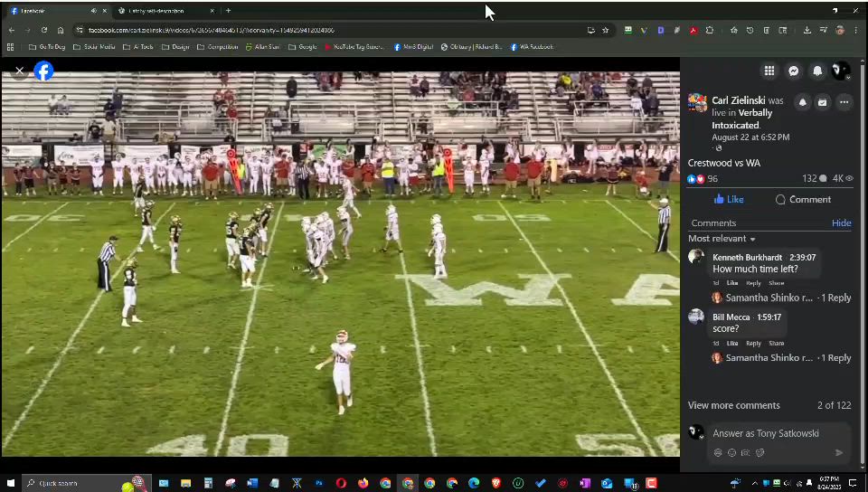
Task: Open the Verbally Intoxicated group link
Action: pos(741,118)
